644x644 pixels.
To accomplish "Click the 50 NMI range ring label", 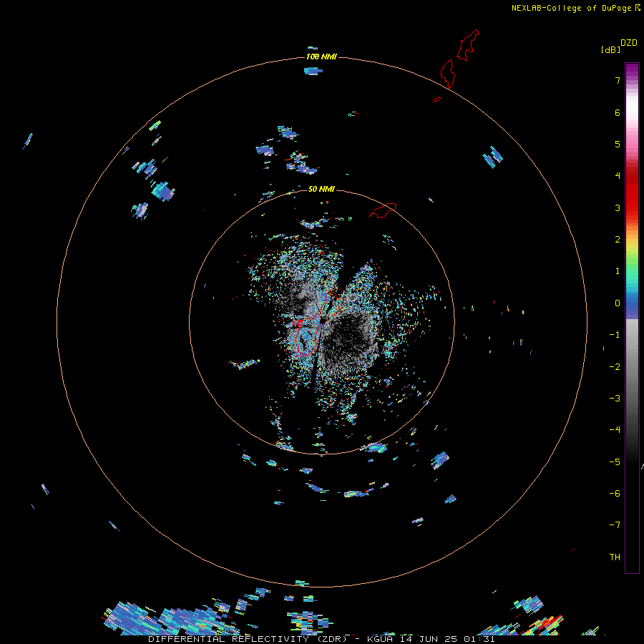I will [x=321, y=189].
